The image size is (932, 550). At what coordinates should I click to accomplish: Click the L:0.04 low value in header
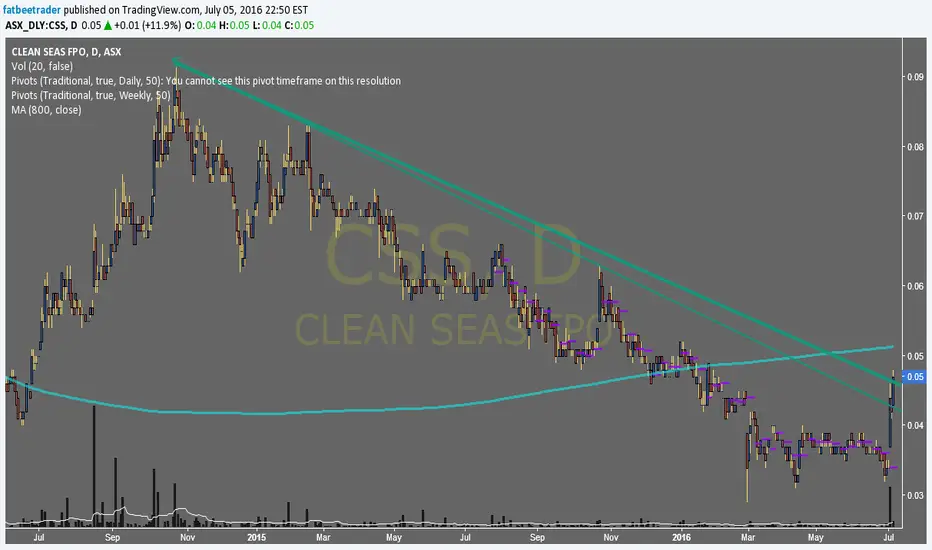[x=267, y=26]
